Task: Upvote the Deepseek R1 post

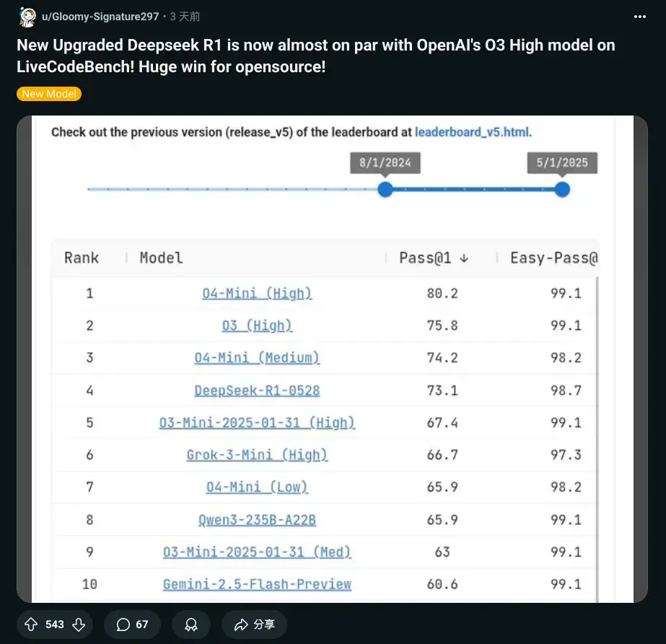Action: tap(30, 625)
